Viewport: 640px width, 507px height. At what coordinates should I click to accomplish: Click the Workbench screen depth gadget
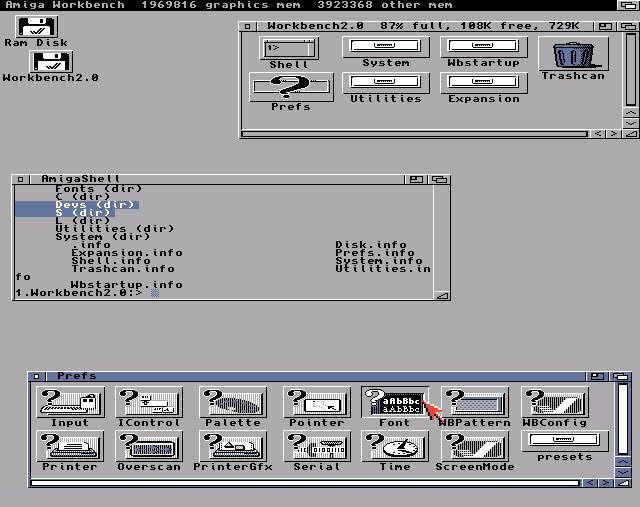click(x=628, y=5)
